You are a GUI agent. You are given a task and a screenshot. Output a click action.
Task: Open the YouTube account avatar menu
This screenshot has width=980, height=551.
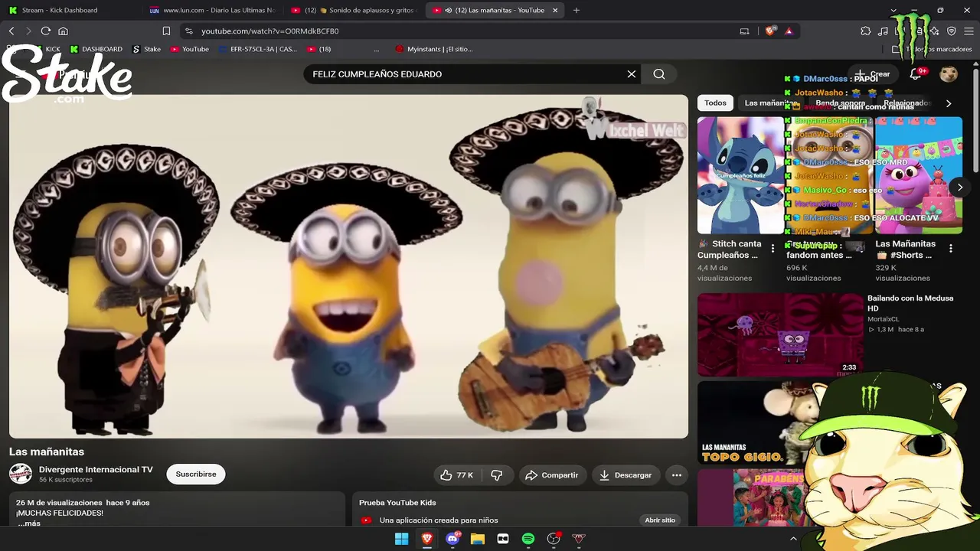point(949,74)
